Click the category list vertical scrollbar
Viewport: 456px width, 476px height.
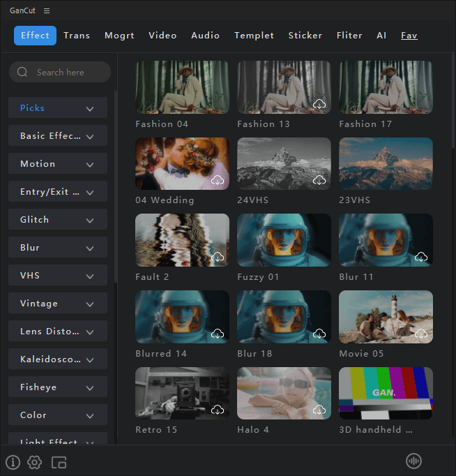click(x=116, y=186)
